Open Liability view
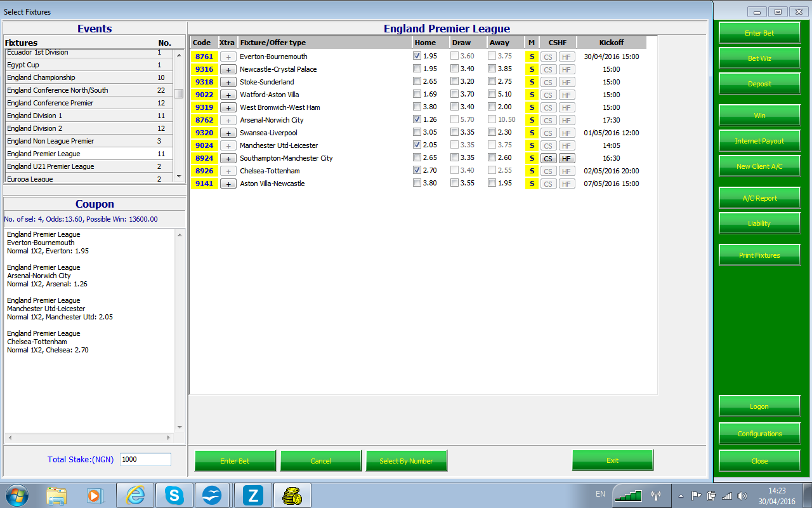 (759, 224)
